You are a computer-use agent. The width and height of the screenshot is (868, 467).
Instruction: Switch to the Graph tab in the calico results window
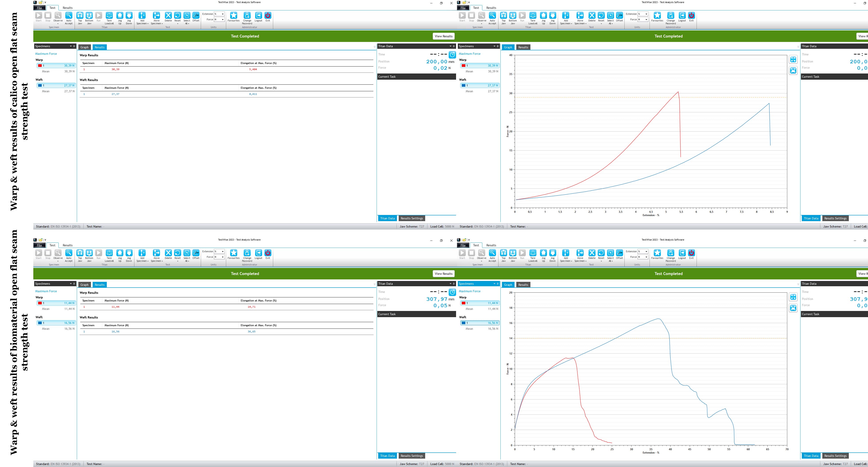click(85, 47)
